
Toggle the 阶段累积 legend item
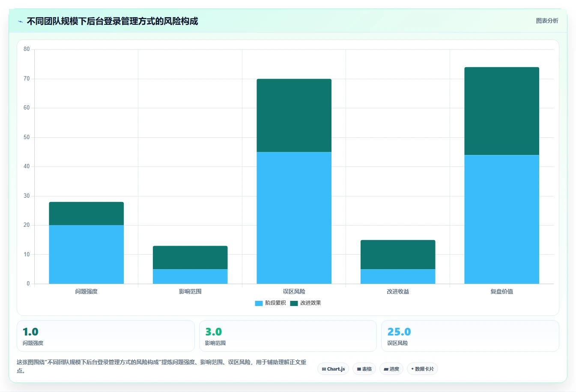(x=270, y=303)
